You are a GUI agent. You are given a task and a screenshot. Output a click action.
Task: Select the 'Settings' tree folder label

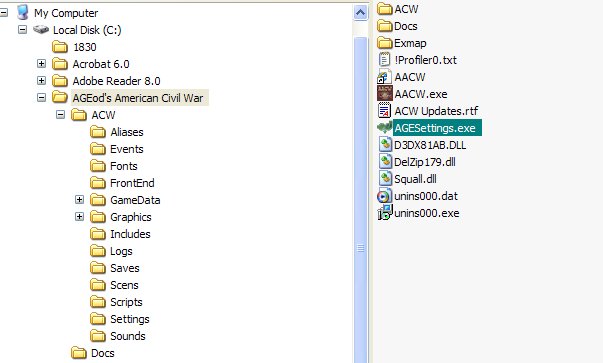tap(130, 319)
